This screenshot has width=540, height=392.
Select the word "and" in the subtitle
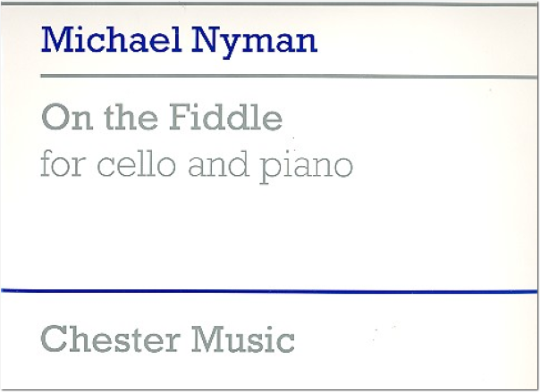pyautogui.click(x=218, y=163)
